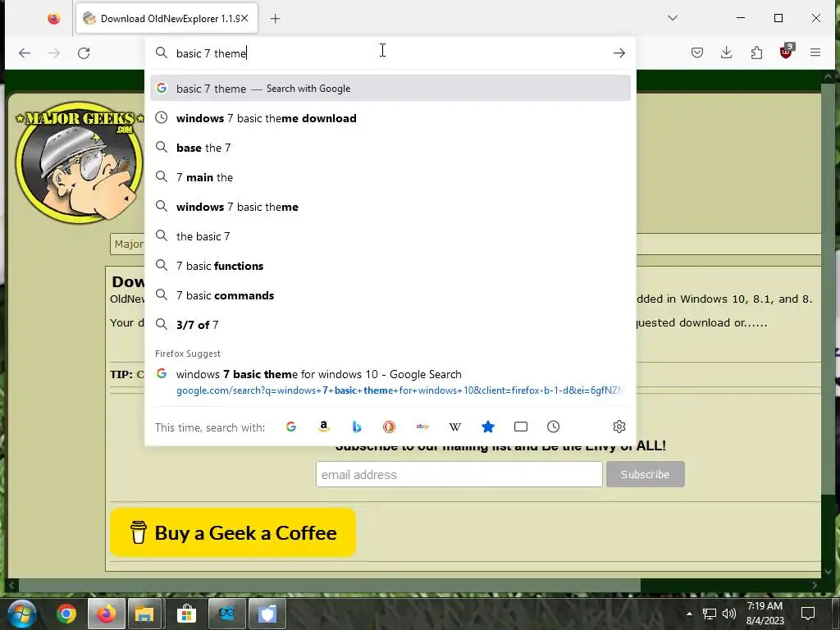Search this time with eBay icon
The height and width of the screenshot is (630, 840).
pyautogui.click(x=422, y=427)
